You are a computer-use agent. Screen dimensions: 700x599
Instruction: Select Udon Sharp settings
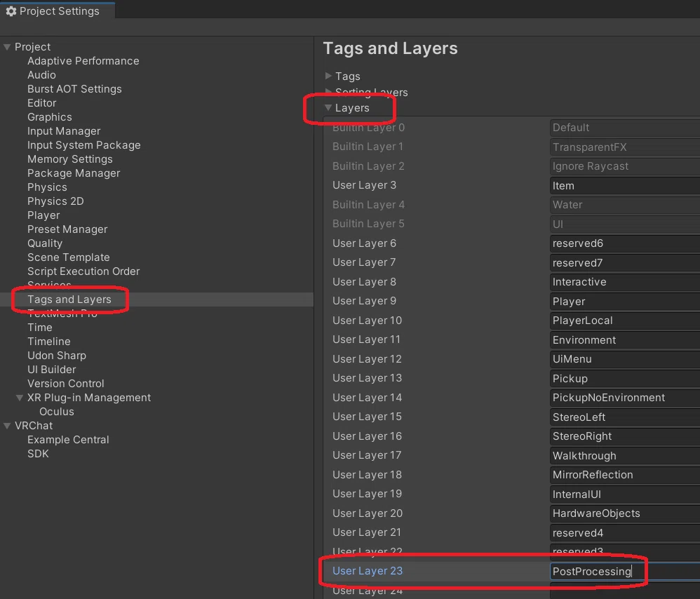(x=57, y=356)
